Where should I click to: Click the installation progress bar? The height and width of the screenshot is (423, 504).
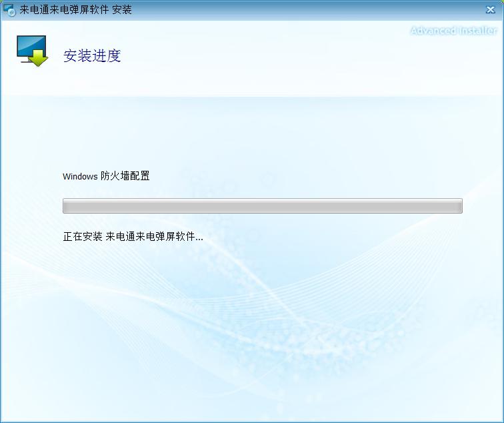(x=262, y=206)
